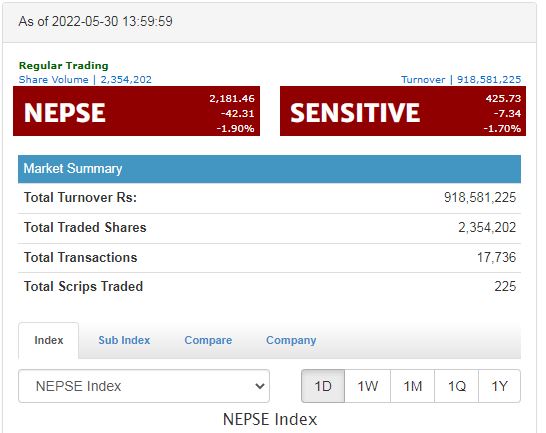Open the Compare tab
Image resolution: width=546 pixels, height=433 pixels.
(x=208, y=340)
